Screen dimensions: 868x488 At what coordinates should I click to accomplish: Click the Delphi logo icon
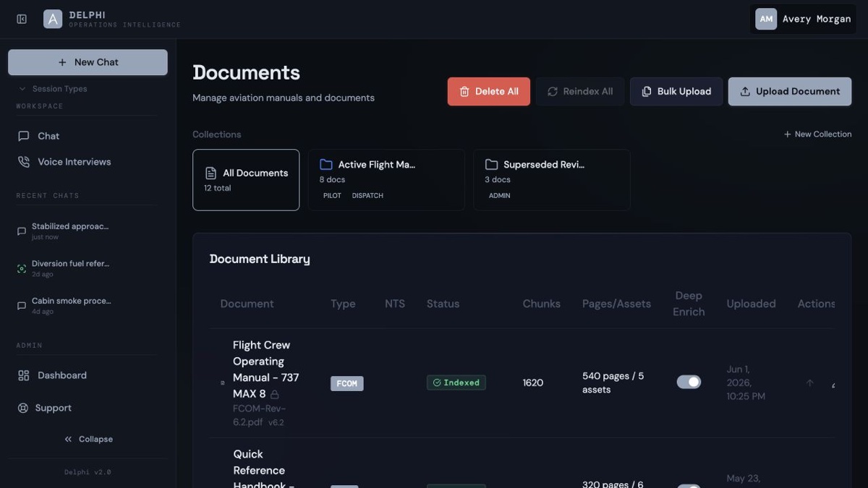(53, 19)
